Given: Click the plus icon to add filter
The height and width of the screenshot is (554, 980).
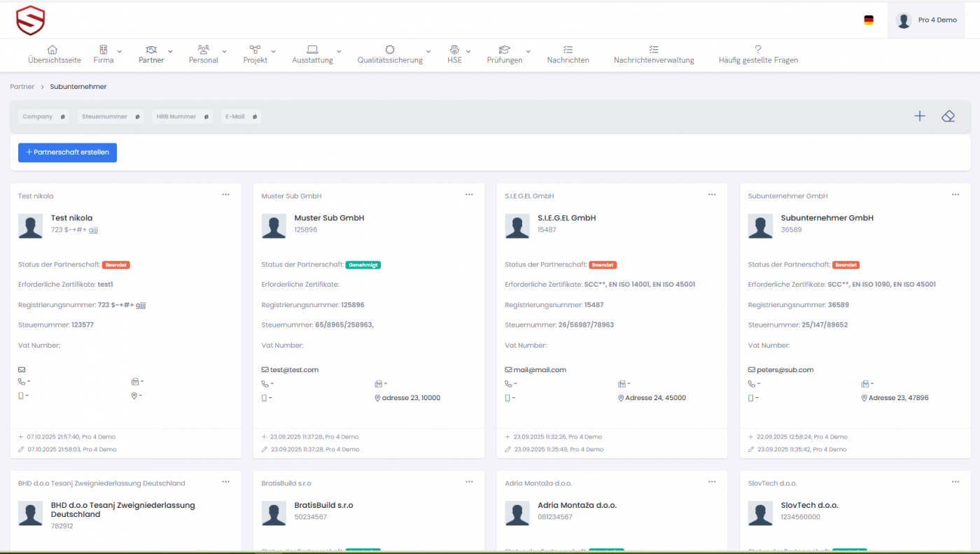Looking at the screenshot, I should coord(920,116).
